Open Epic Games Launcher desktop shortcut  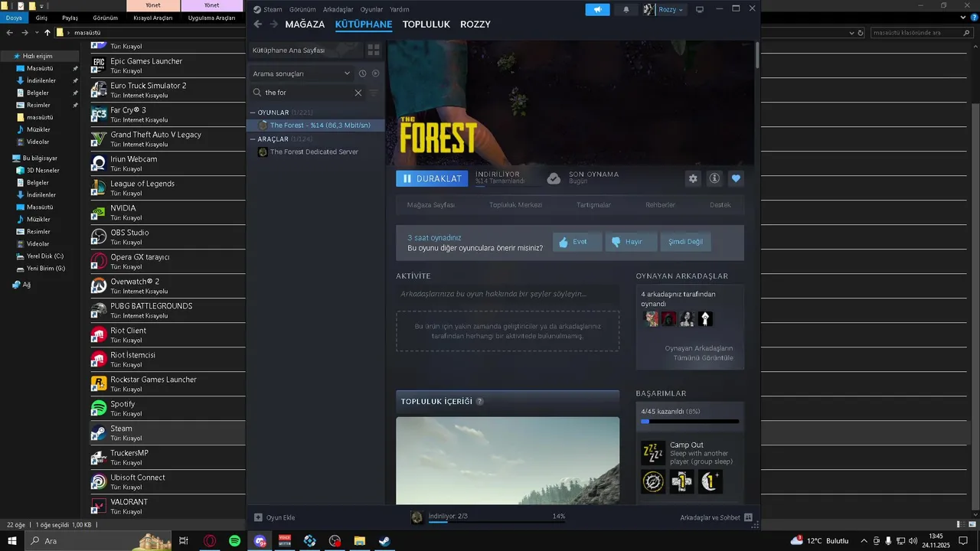[x=167, y=66]
